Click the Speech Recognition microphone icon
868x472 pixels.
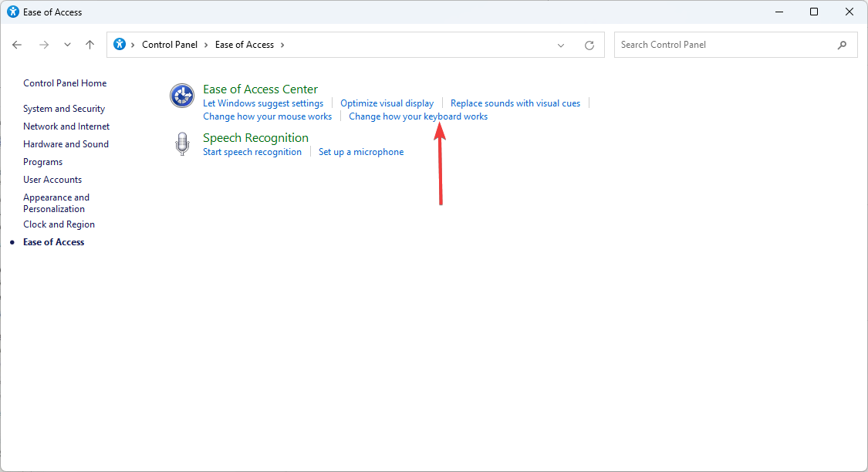[182, 144]
